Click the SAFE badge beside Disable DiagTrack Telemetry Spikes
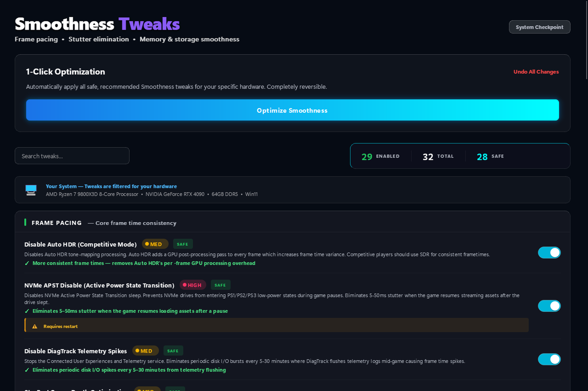 173,351
